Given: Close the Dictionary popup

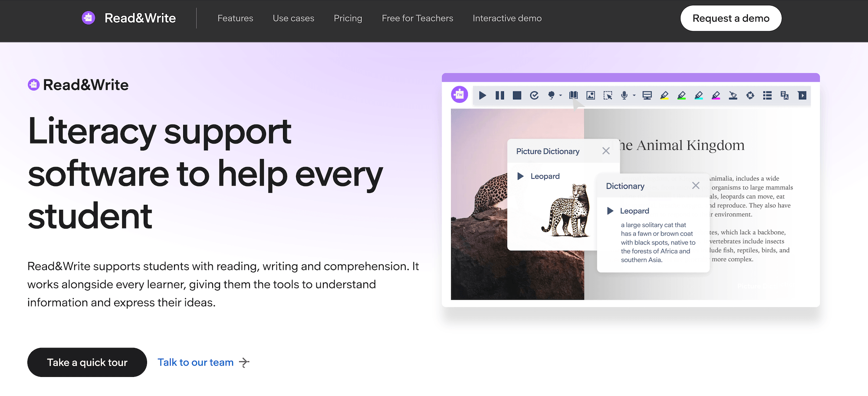Looking at the screenshot, I should [696, 186].
